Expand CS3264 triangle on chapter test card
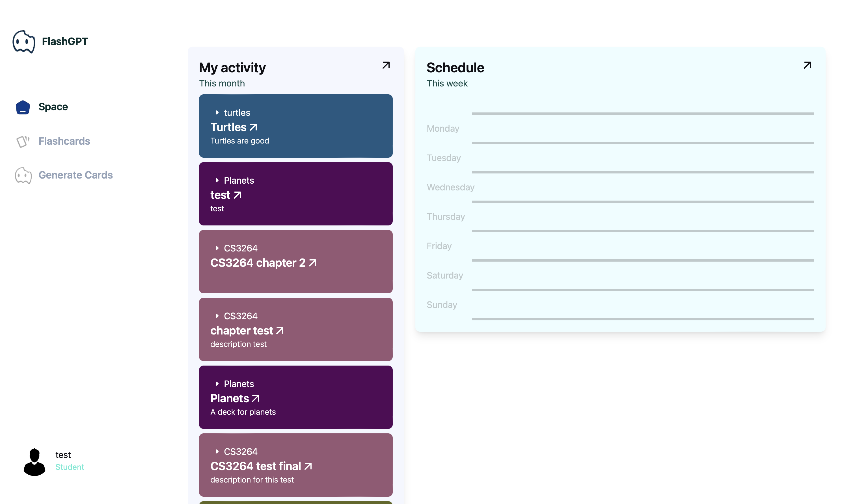The width and height of the screenshot is (855, 504). tap(217, 316)
